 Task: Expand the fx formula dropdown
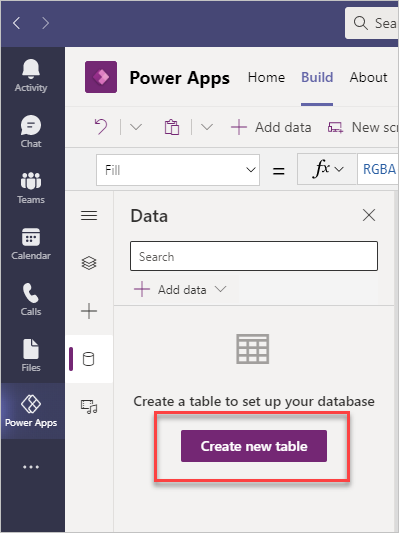[327, 169]
